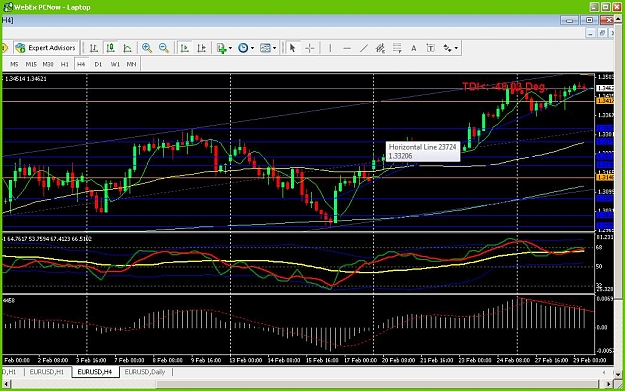Select the draw horizontal line tool

347,48
